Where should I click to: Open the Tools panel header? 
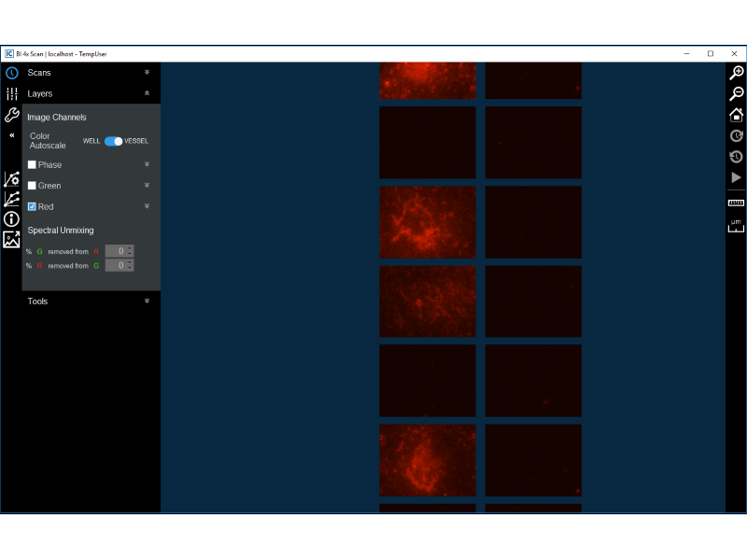pyautogui.click(x=92, y=301)
